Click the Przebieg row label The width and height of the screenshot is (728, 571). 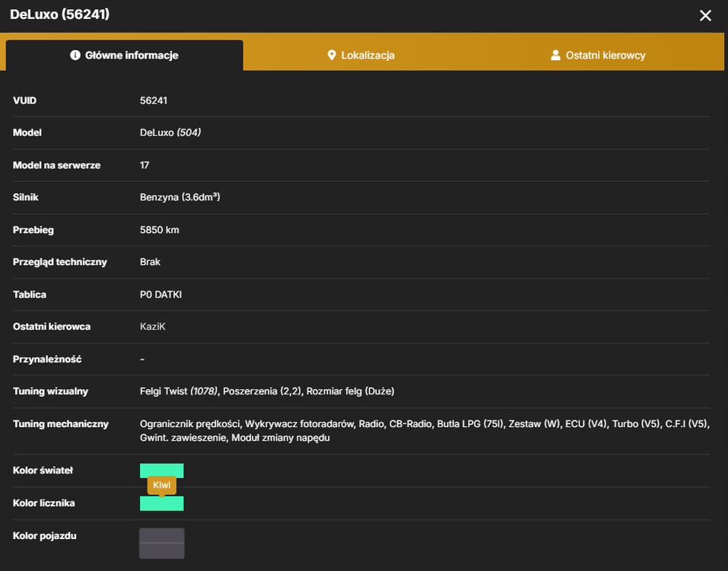[33, 230]
